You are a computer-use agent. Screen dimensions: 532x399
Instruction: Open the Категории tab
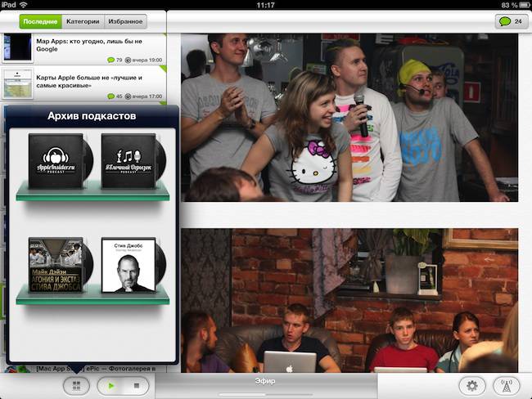coord(83,21)
